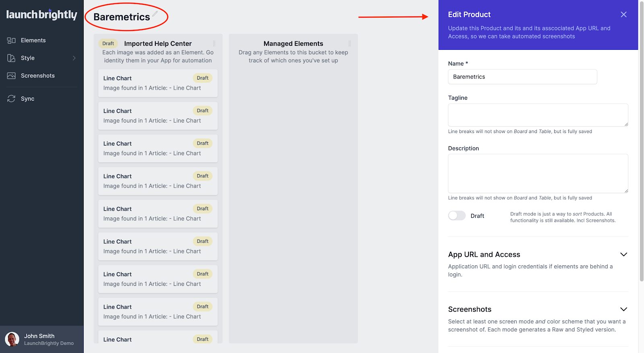Close the Edit Product panel
The height and width of the screenshot is (353, 644).
point(623,14)
